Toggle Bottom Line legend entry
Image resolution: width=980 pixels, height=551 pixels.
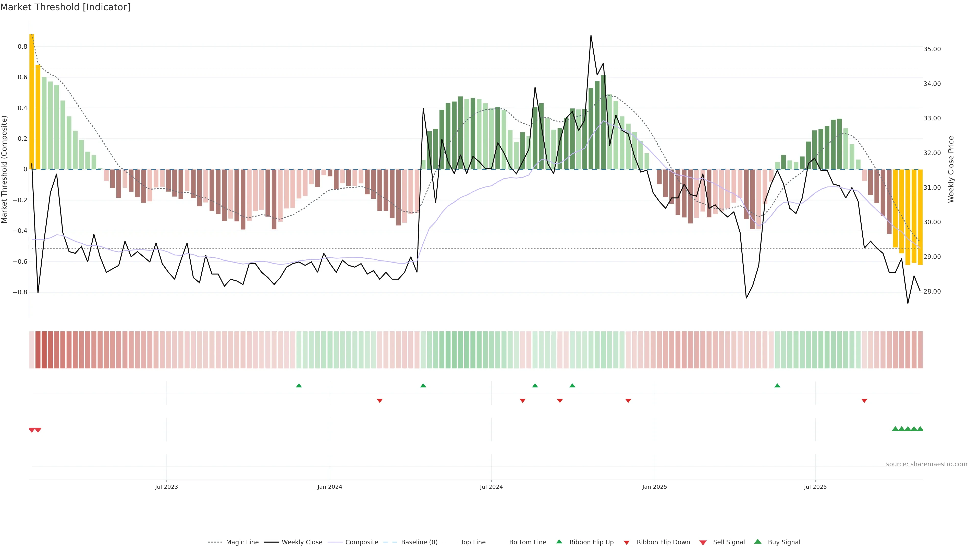527,542
